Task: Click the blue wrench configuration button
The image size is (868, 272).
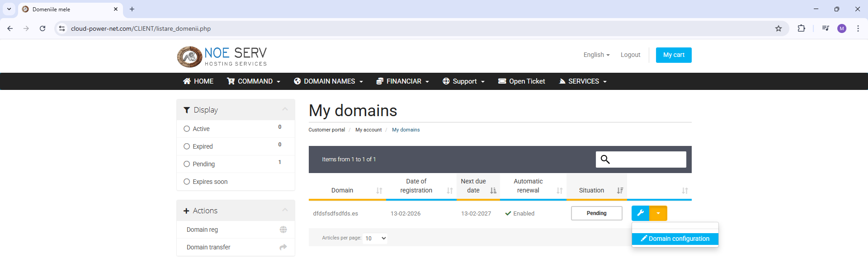Action: [640, 213]
